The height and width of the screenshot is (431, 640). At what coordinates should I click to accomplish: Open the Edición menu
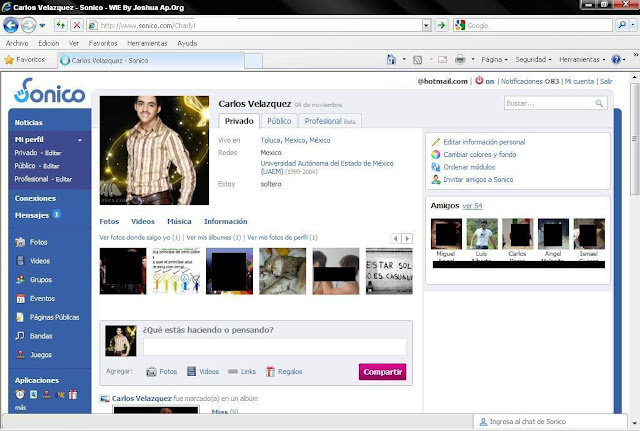pos(49,43)
